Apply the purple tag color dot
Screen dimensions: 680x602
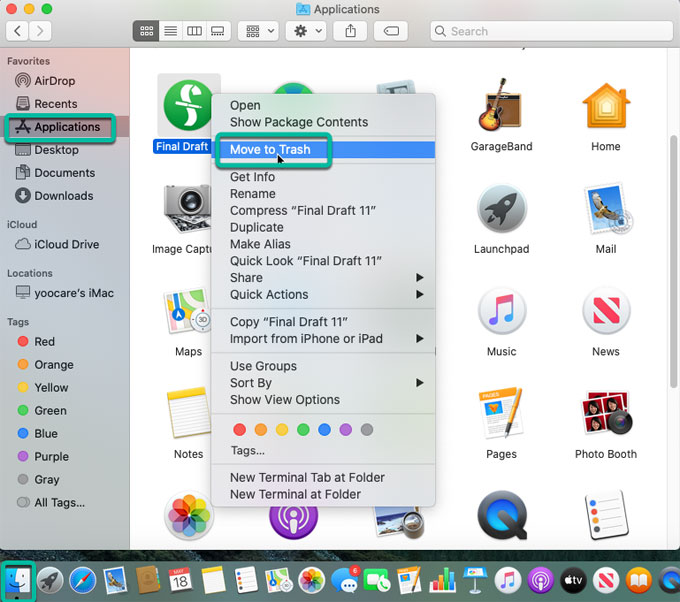(346, 430)
